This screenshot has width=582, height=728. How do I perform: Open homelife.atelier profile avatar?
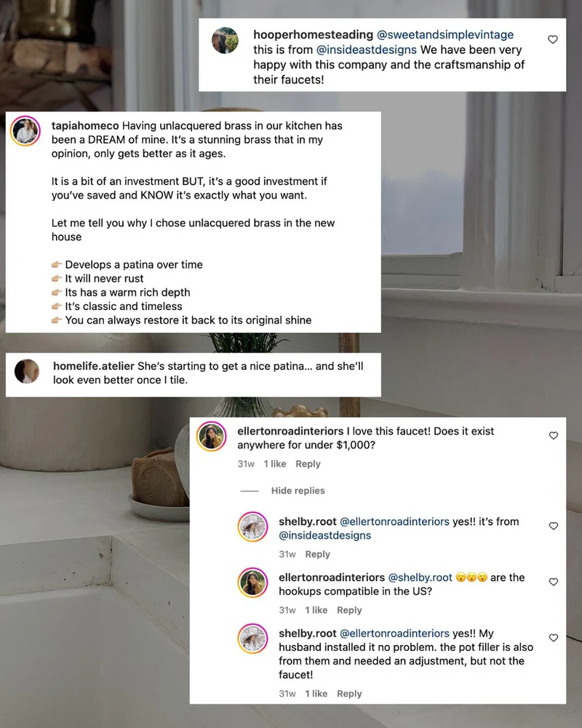click(27, 371)
